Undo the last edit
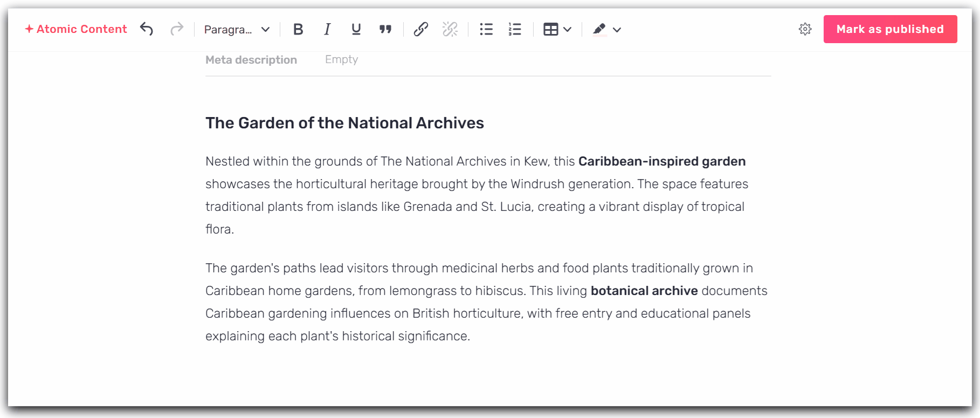980x418 pixels. 147,29
